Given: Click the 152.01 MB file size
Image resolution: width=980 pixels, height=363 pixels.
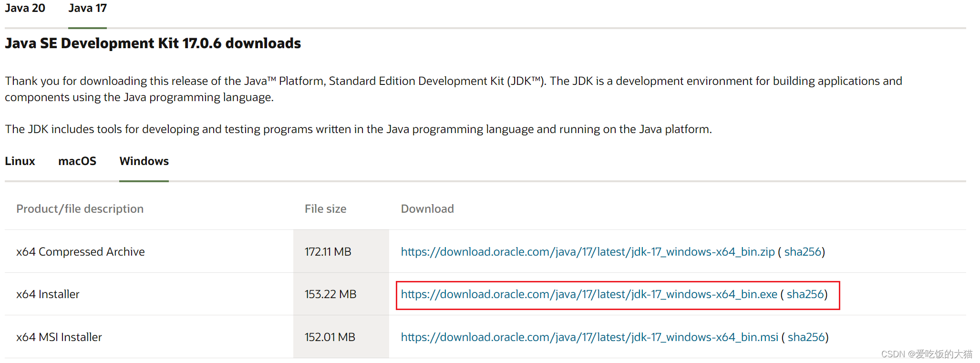Looking at the screenshot, I should [x=330, y=337].
